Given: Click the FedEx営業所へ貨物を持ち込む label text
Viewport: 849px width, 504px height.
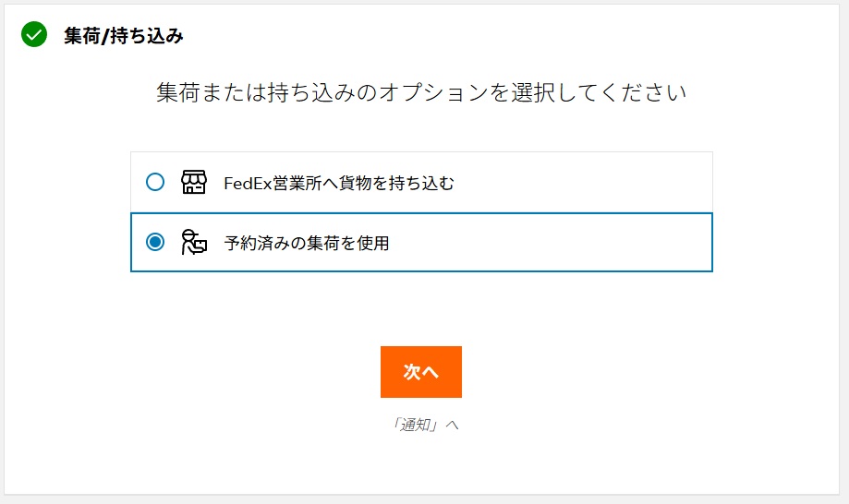Looking at the screenshot, I should click(339, 183).
